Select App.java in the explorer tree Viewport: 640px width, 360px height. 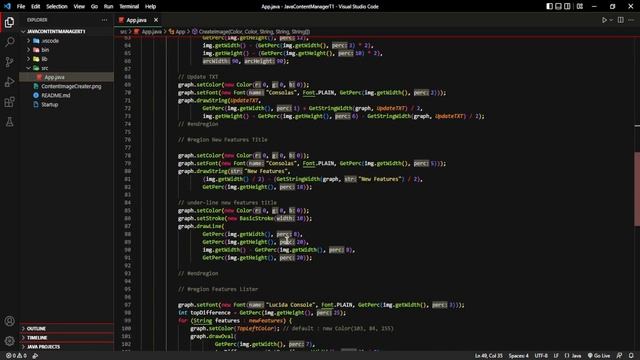[54, 77]
